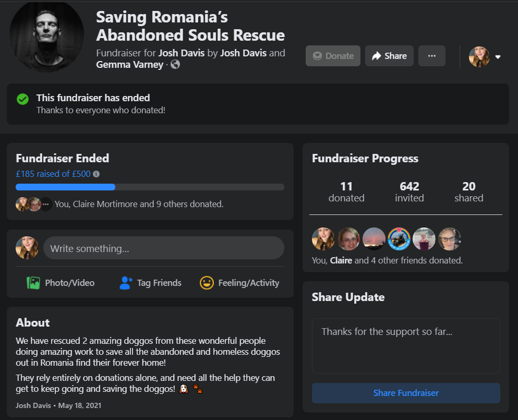
Task: Click the Share button in header
Action: click(389, 56)
